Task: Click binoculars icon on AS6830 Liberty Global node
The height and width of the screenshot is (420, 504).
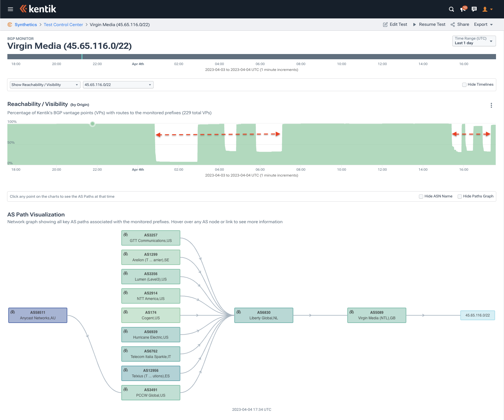Action: tap(238, 312)
